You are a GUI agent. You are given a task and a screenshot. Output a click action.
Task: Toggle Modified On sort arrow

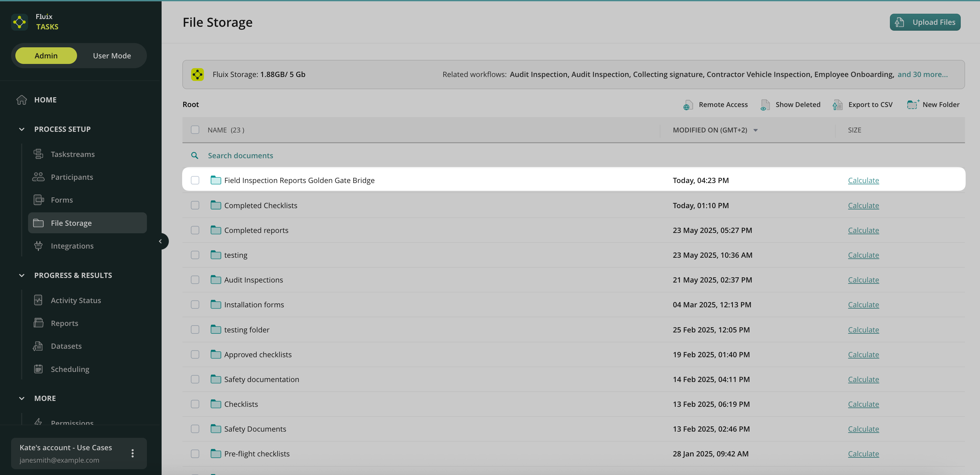755,130
